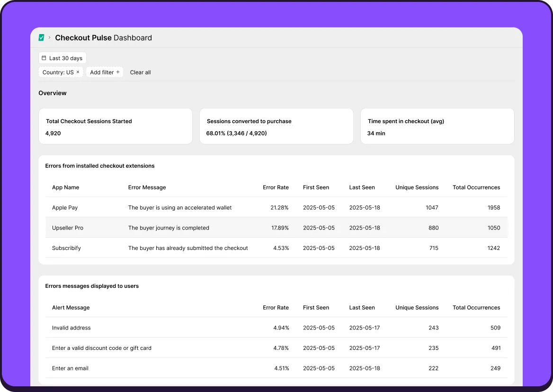Switch focus to the Overview section heading
The height and width of the screenshot is (392, 553).
point(52,93)
